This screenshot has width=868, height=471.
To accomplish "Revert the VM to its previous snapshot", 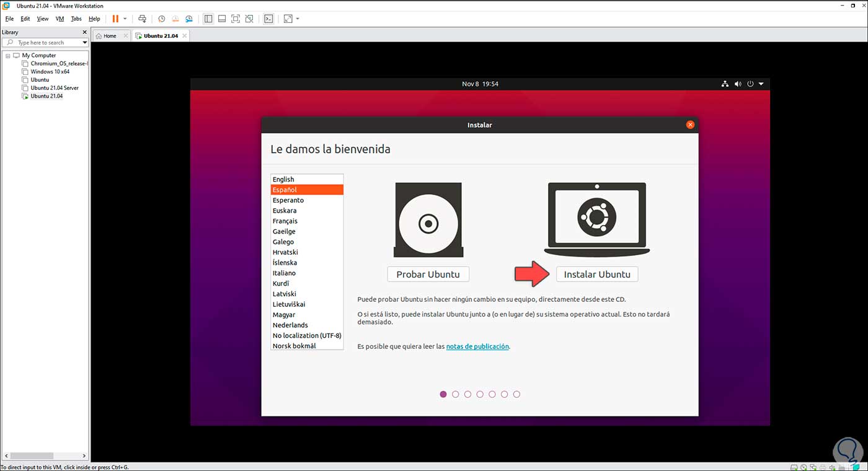I will pos(175,19).
